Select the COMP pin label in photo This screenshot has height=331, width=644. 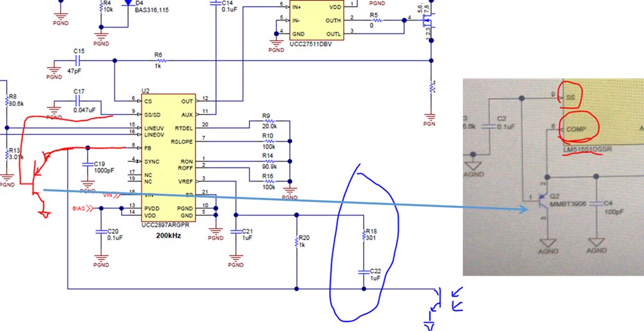tap(577, 129)
